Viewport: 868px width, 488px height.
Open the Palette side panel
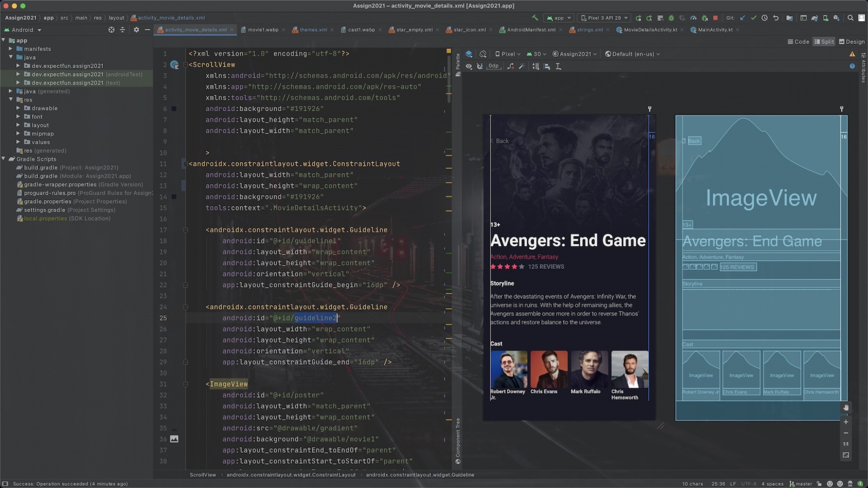click(x=458, y=65)
